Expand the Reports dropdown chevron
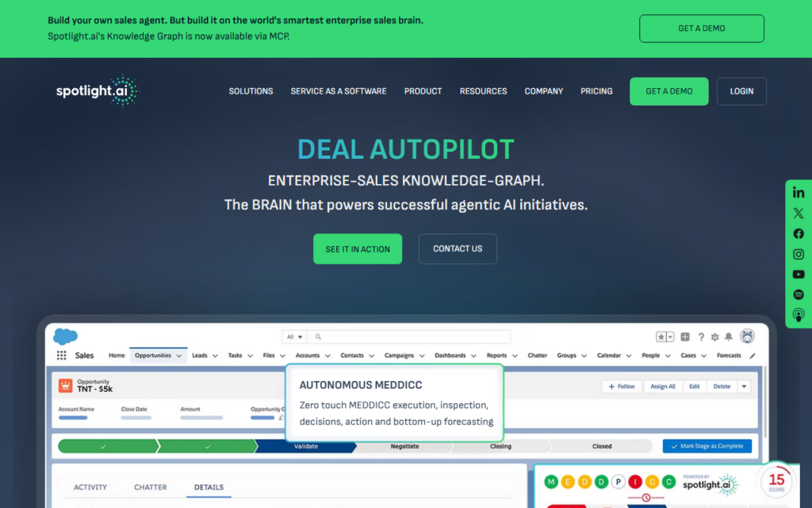 (515, 356)
